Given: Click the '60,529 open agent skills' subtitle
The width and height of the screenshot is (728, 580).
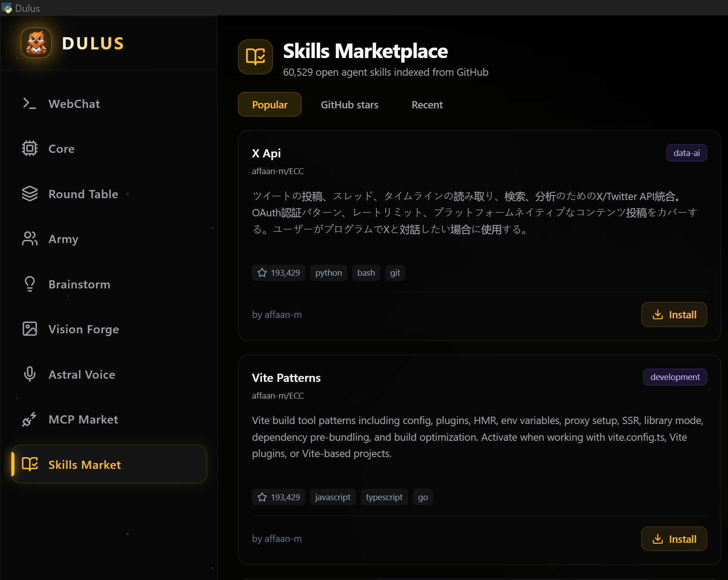Looking at the screenshot, I should click(386, 73).
